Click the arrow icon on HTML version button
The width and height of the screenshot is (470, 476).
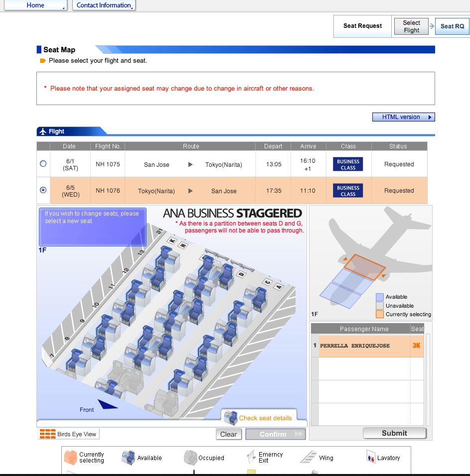tap(430, 117)
